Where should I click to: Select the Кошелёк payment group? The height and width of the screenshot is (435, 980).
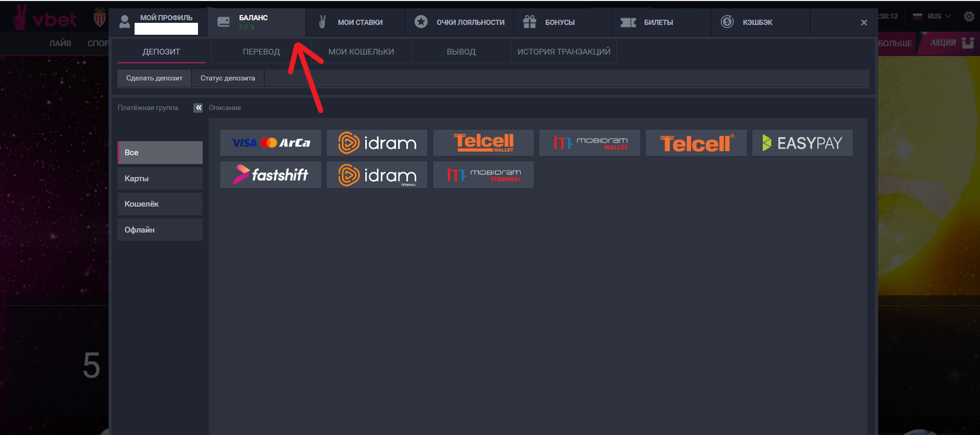160,204
